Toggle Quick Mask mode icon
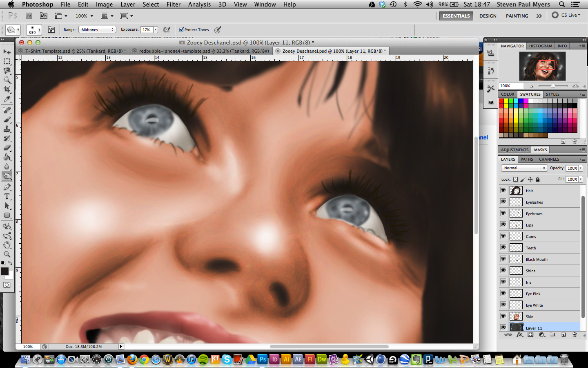The height and width of the screenshot is (368, 588). tap(7, 285)
